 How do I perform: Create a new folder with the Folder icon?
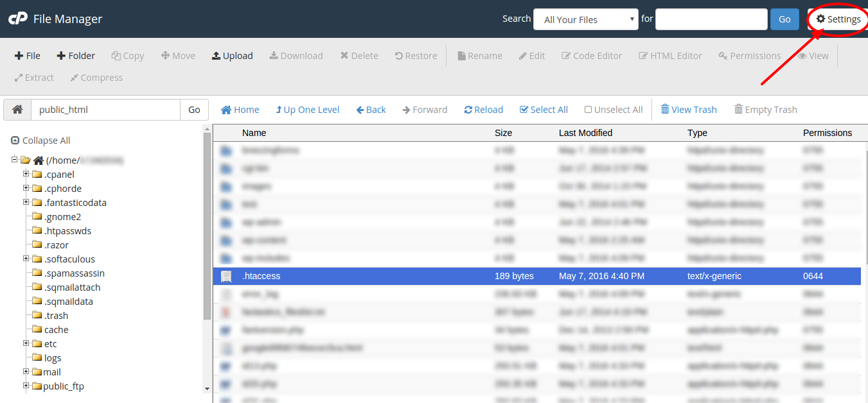click(x=76, y=56)
